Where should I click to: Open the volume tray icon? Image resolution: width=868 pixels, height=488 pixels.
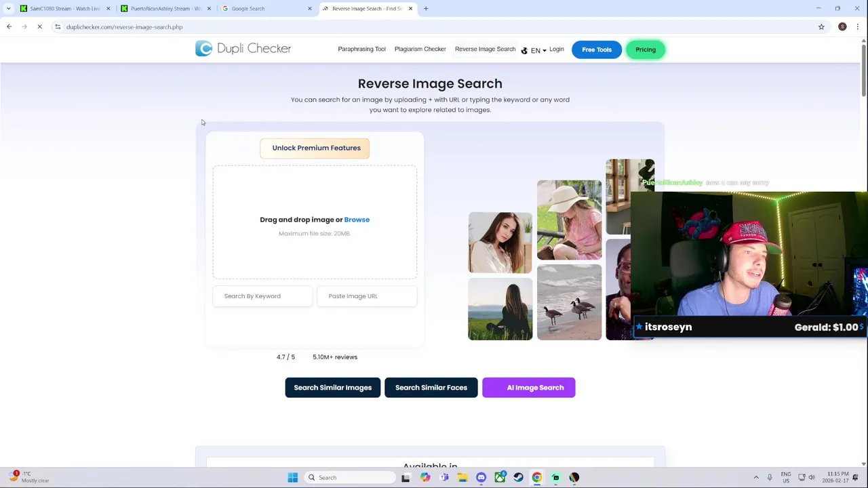click(812, 478)
